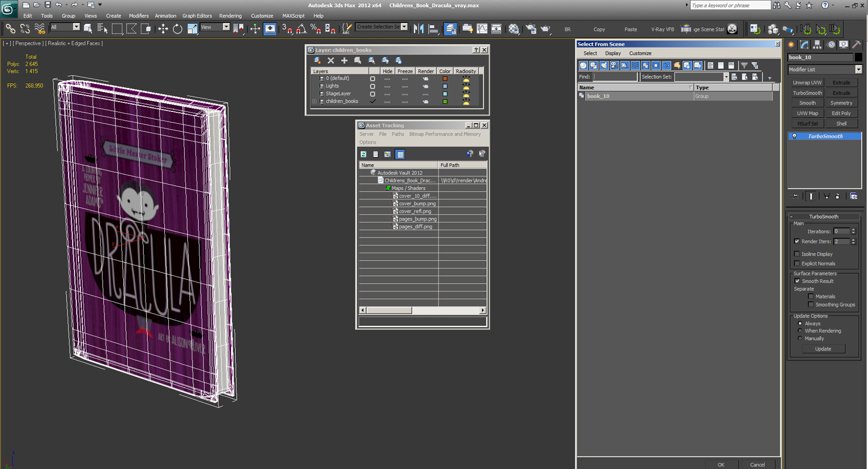Image resolution: width=868 pixels, height=469 pixels.
Task: Toggle Display Lights filter in Select From Scene
Action: (604, 66)
